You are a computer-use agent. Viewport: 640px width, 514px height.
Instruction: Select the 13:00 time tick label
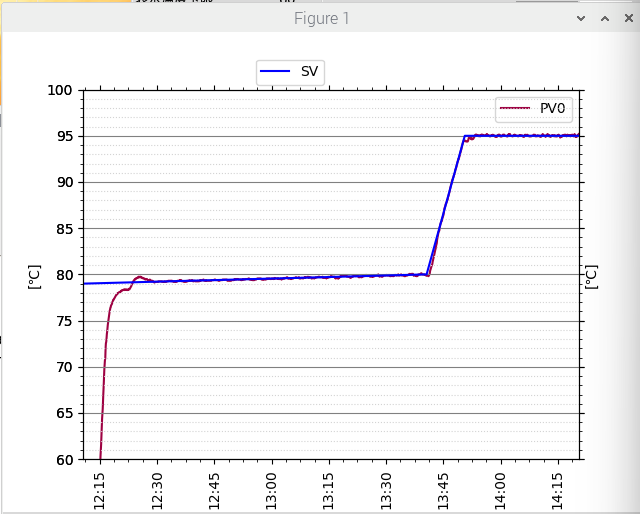pyautogui.click(x=271, y=491)
